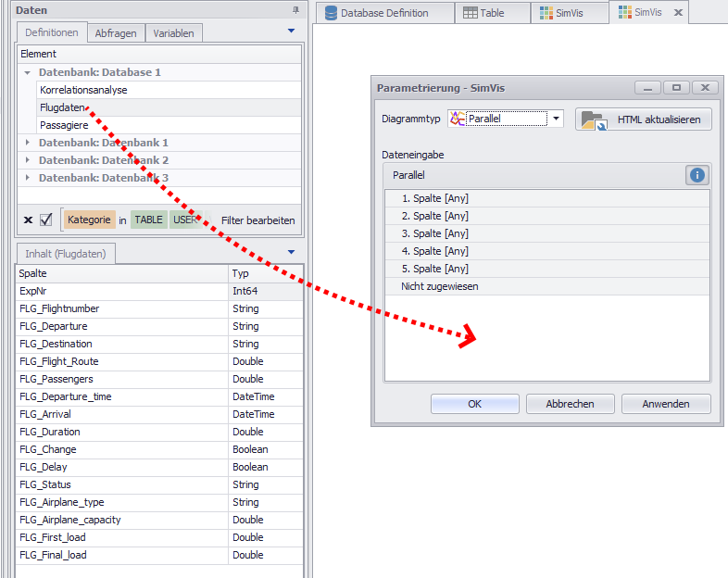The image size is (728, 578).
Task: Close the active SimVis tab
Action: pos(678,13)
